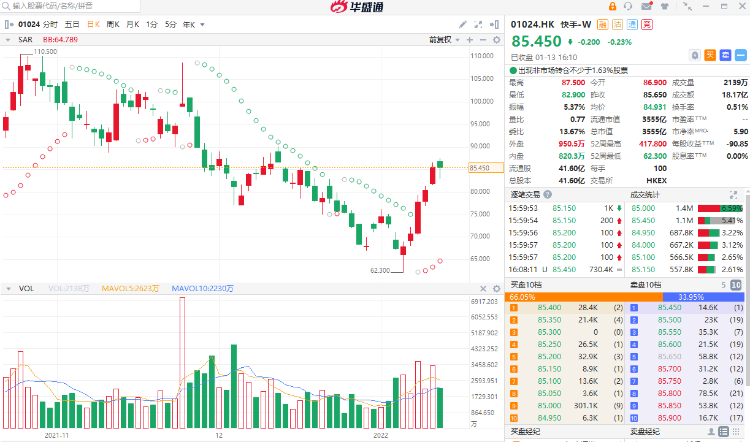The width and height of the screenshot is (750, 442).
Task: Click ask level 1 price 85.450
Action: click(669, 308)
